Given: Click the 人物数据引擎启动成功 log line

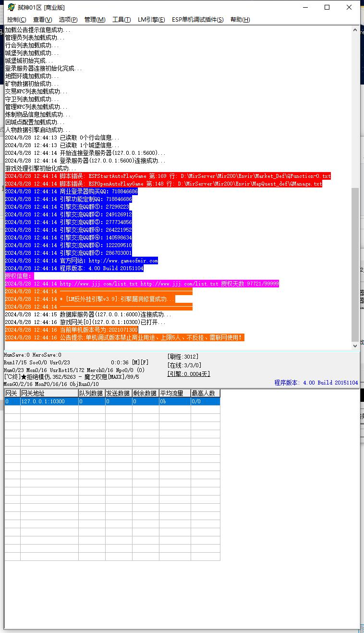Looking at the screenshot, I should point(37,130).
